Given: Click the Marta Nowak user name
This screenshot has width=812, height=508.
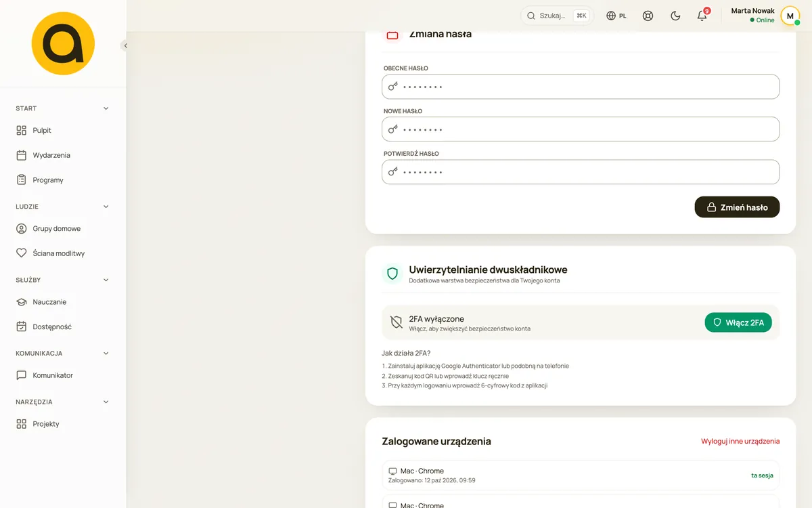Looking at the screenshot, I should [x=753, y=11].
